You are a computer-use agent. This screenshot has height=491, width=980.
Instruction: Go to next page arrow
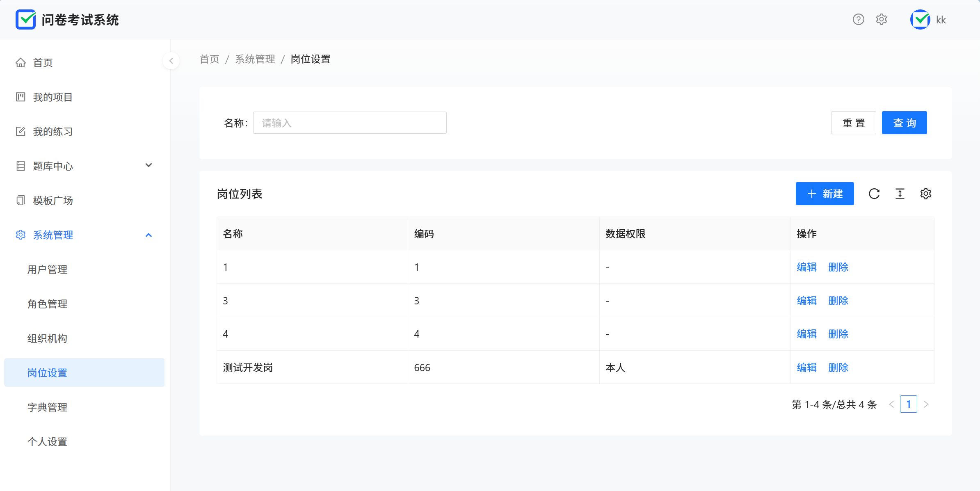(926, 404)
